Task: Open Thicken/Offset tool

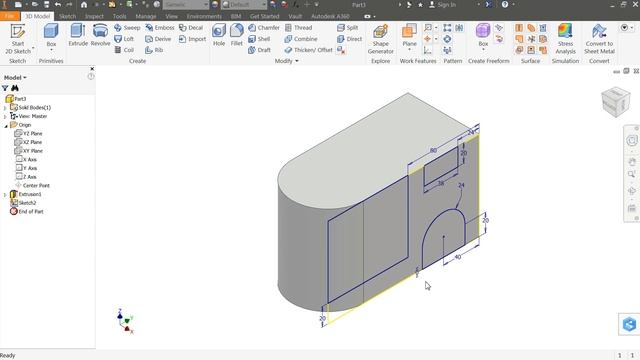Action: point(309,50)
